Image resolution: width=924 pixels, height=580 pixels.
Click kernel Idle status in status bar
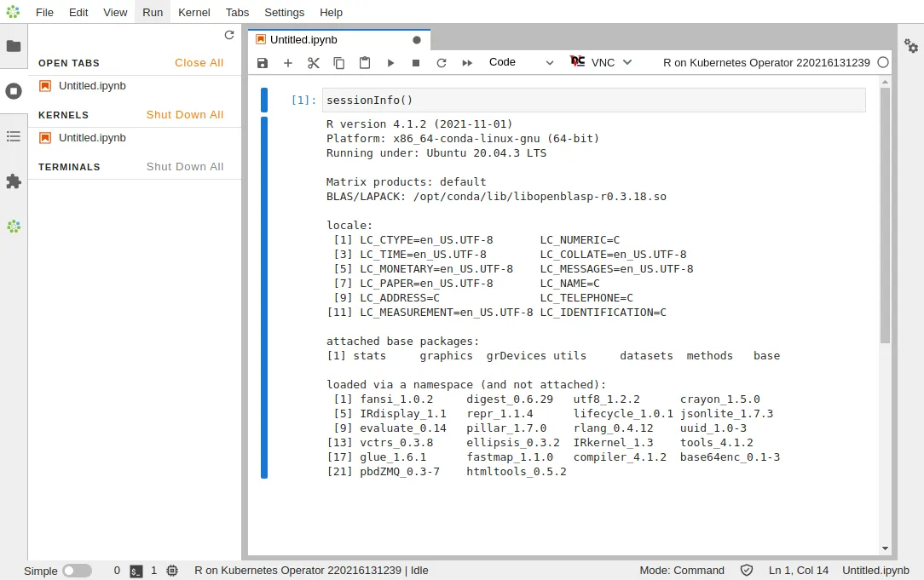311,571
